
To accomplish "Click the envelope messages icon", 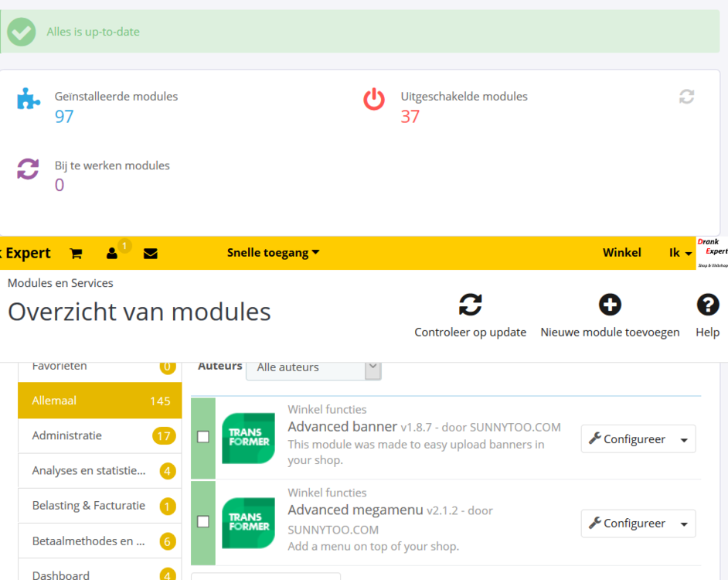I will pyautogui.click(x=151, y=254).
